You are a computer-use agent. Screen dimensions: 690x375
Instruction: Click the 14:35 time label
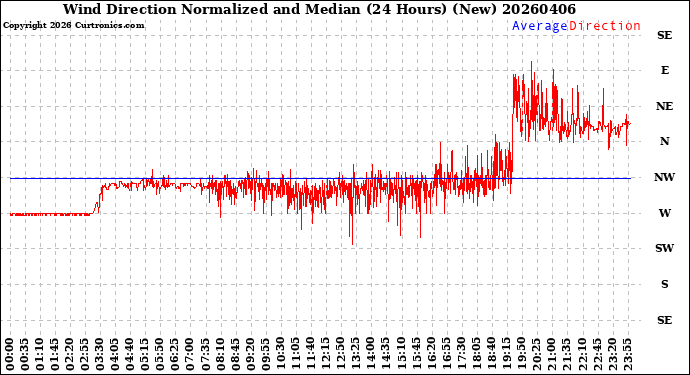(x=385, y=354)
